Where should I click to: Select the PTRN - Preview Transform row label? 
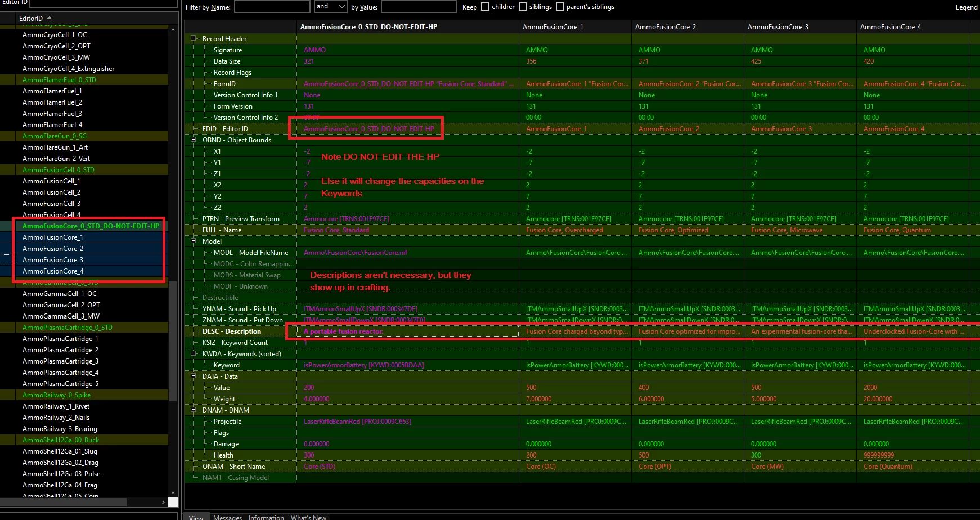(x=241, y=219)
